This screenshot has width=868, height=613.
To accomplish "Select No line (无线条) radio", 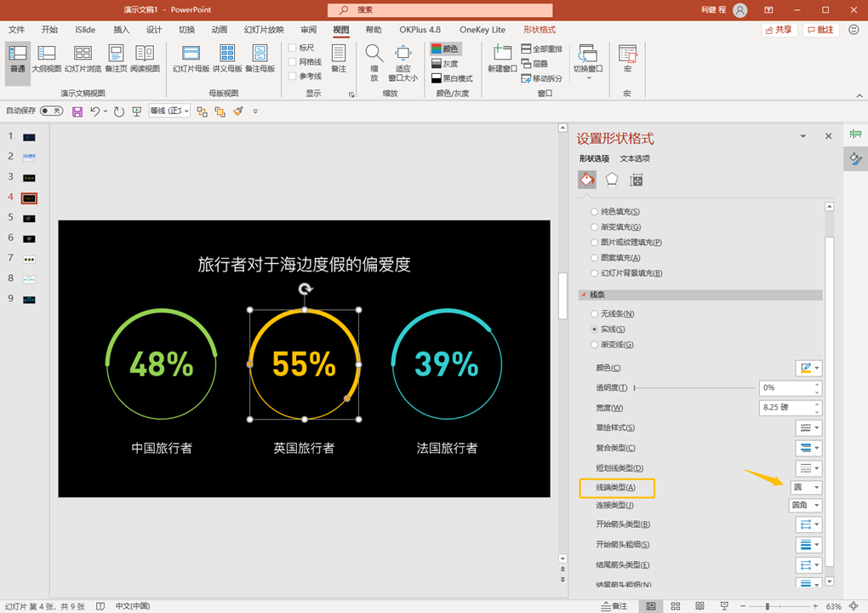I will [x=594, y=313].
